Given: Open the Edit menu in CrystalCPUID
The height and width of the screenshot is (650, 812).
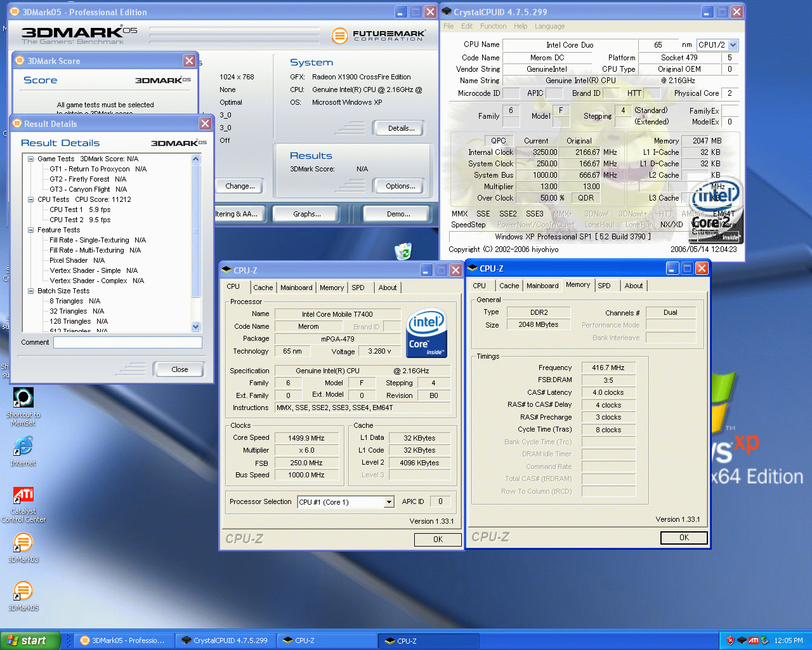Looking at the screenshot, I should tap(467, 26).
